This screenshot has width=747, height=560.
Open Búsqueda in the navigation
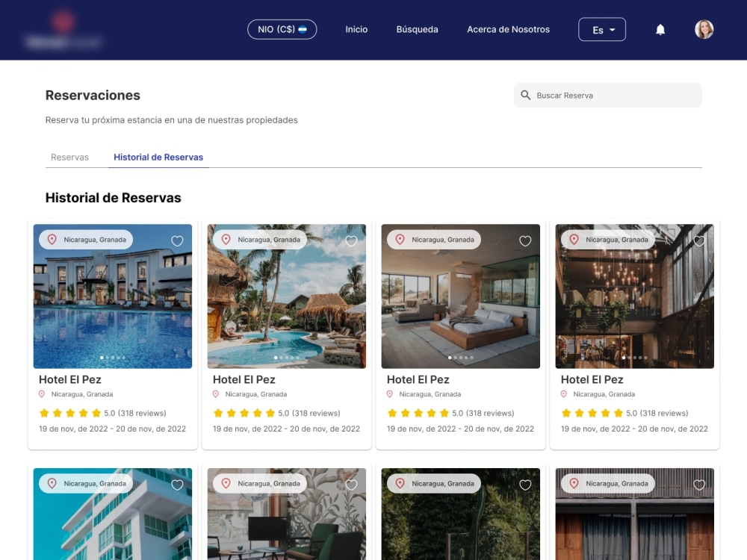417,30
